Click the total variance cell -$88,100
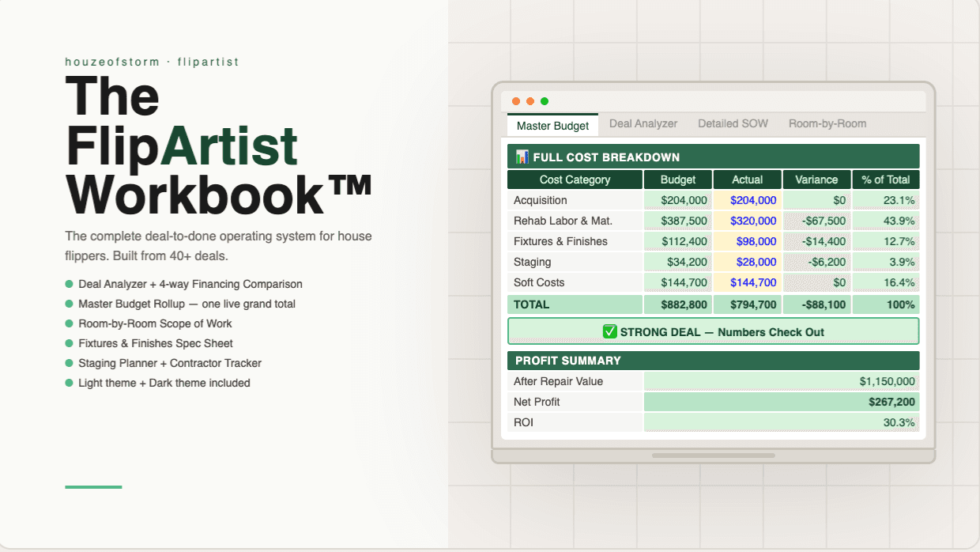 pyautogui.click(x=816, y=304)
